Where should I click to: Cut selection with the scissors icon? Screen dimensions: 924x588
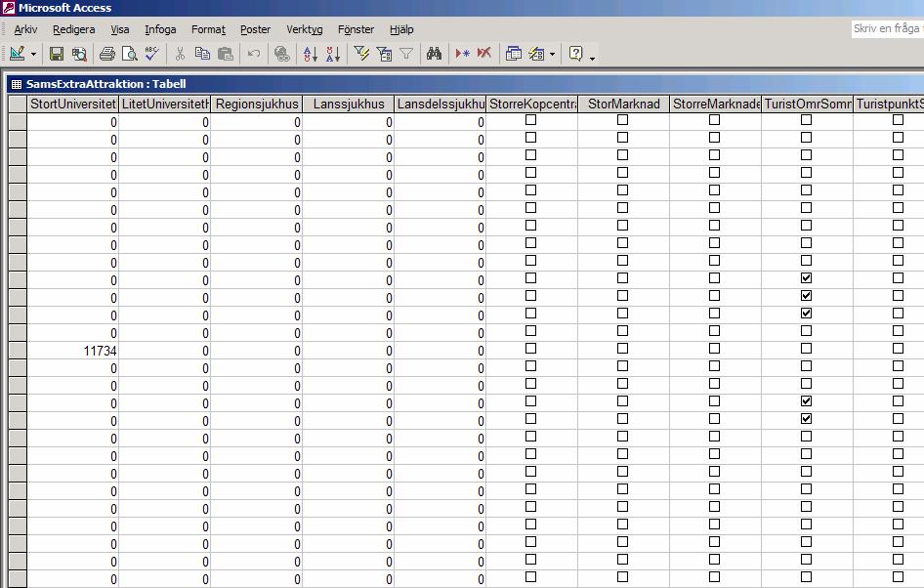pos(180,54)
